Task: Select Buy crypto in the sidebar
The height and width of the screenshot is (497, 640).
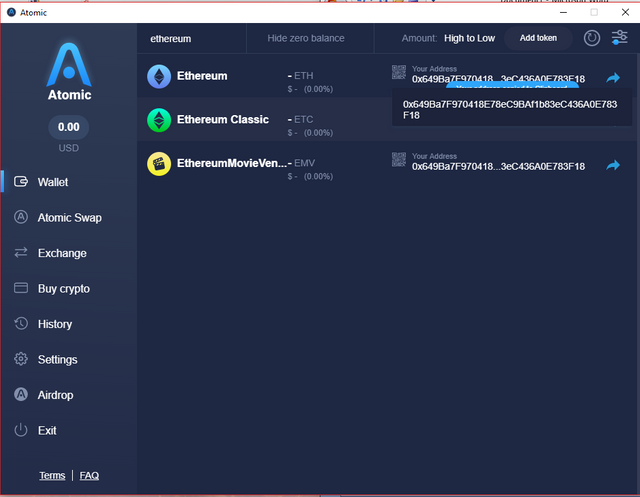Action: click(x=64, y=289)
